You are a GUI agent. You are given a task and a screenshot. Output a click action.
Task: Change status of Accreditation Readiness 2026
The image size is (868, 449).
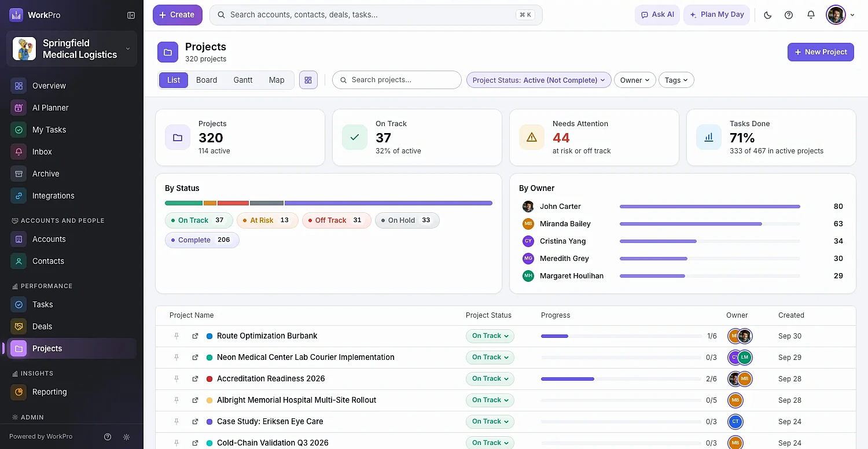tap(490, 379)
